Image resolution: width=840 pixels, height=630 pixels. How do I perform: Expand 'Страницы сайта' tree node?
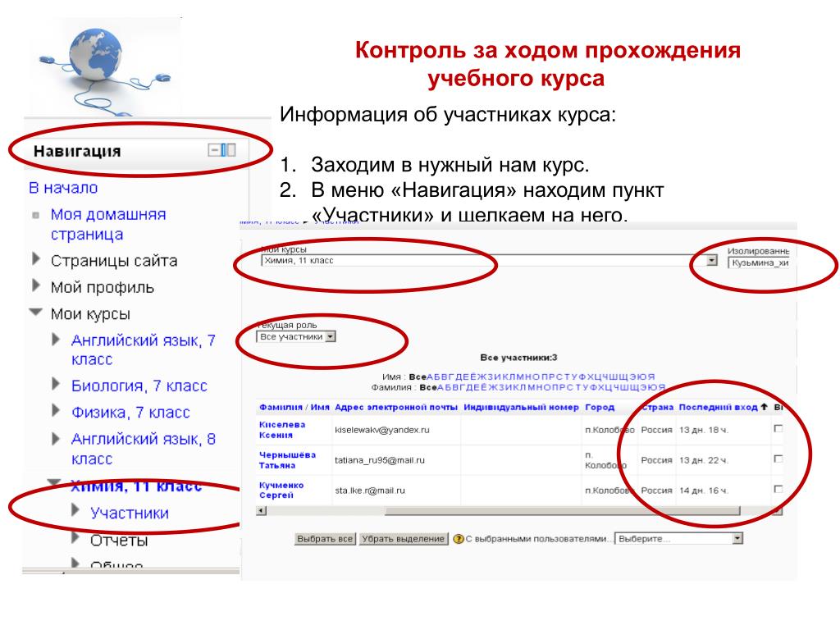pos(36,259)
